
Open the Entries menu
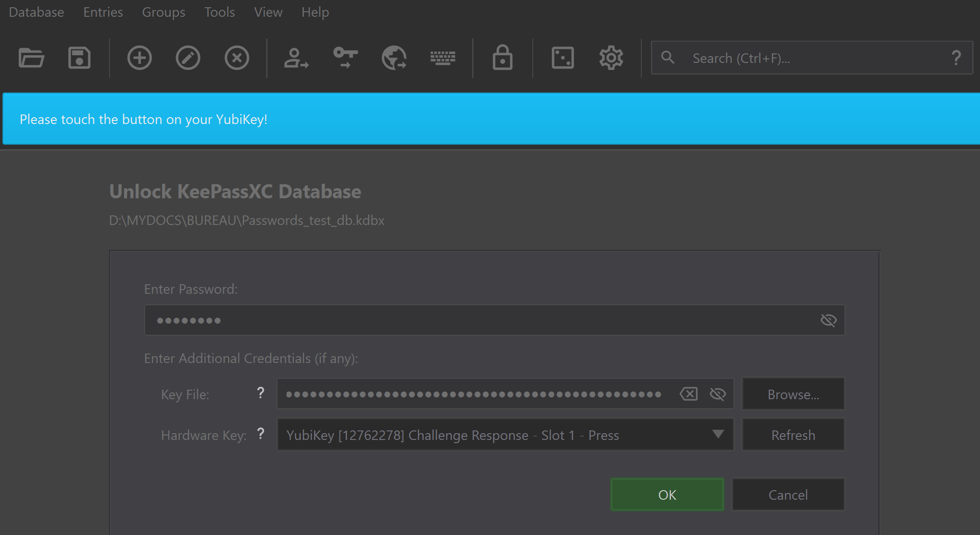coord(103,12)
